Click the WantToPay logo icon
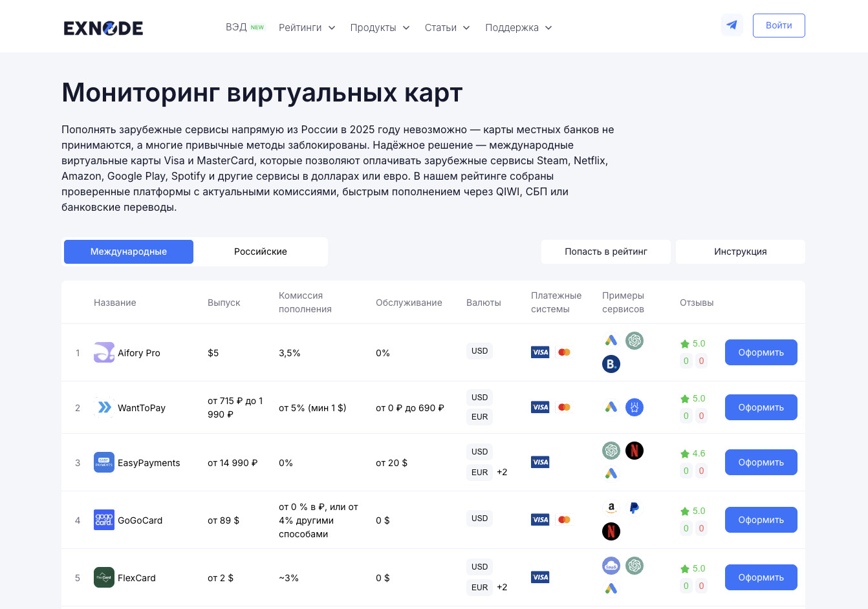 pos(104,407)
